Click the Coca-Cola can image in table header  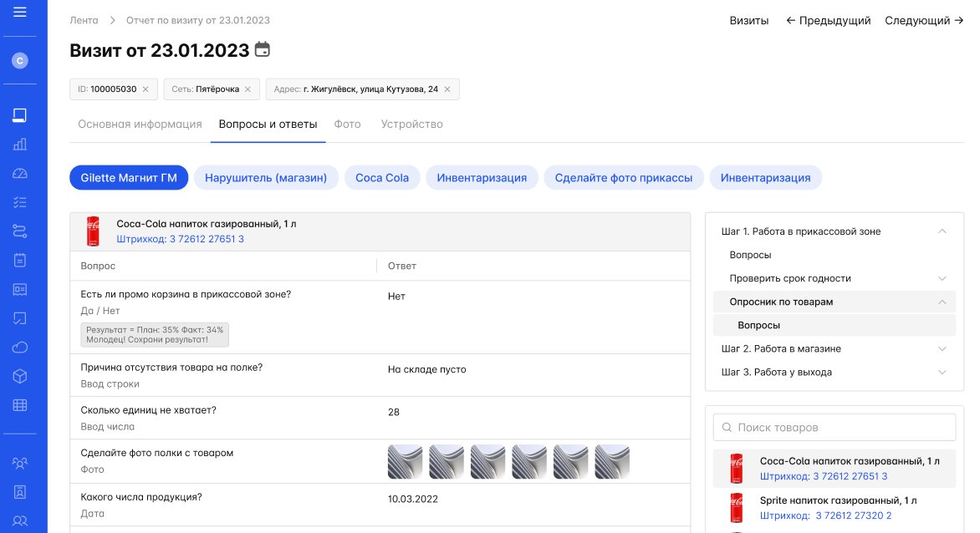[93, 231]
